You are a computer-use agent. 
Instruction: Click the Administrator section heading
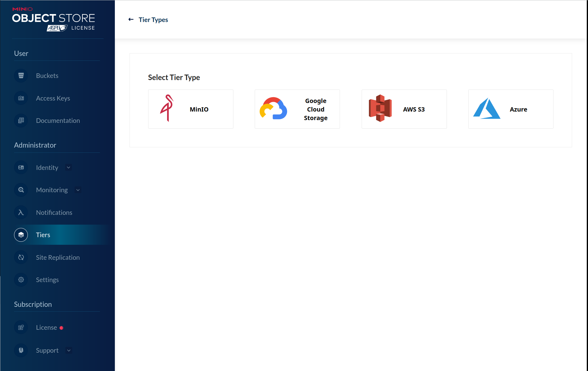coord(35,145)
